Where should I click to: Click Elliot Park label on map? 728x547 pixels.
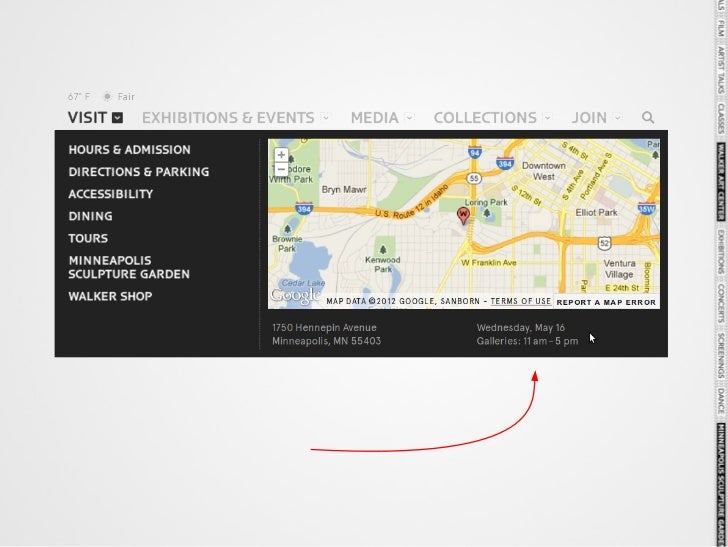596,213
